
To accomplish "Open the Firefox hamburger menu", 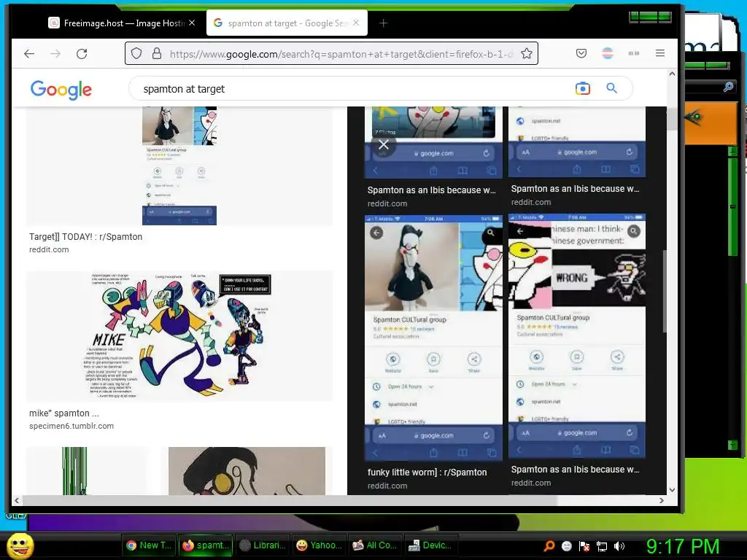I will (x=659, y=53).
